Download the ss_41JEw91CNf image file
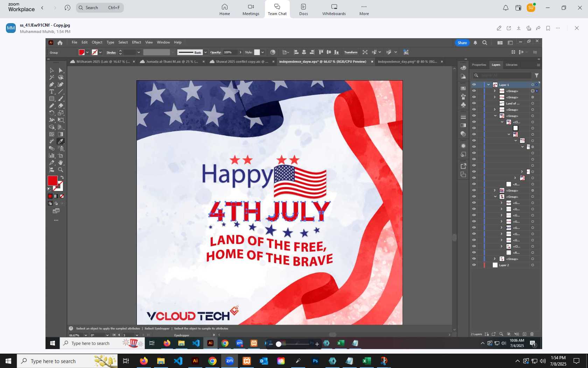This screenshot has width=588, height=368. coord(519,28)
